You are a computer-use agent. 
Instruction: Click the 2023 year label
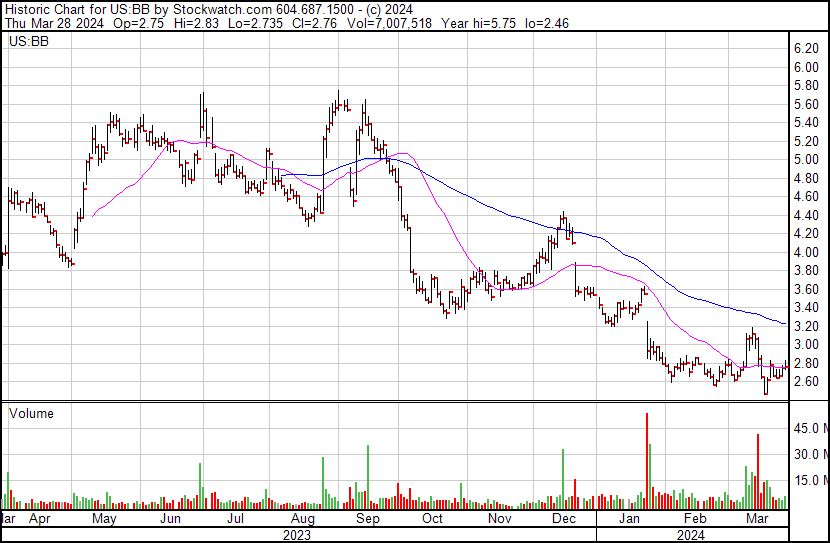[298, 534]
